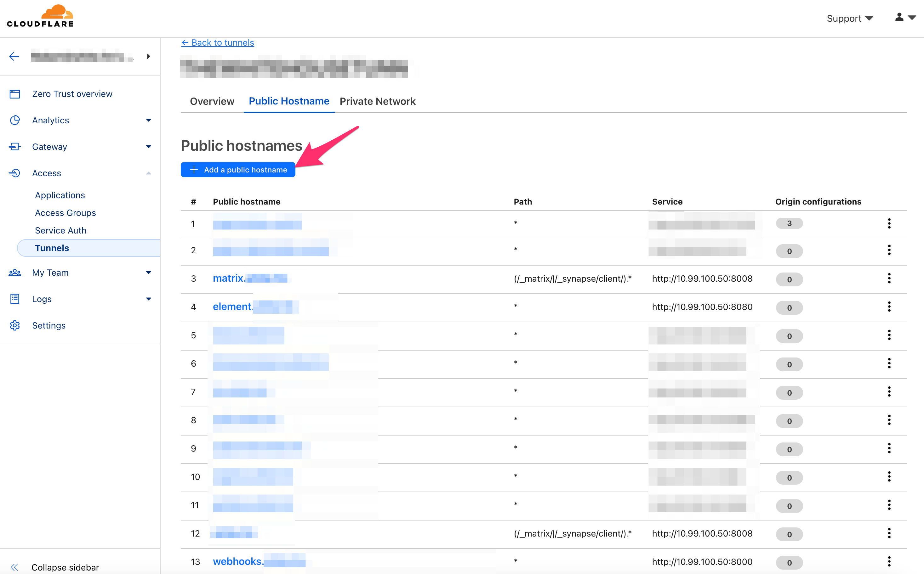Collapse the Access section chevron
This screenshot has height=574, width=924.
149,173
